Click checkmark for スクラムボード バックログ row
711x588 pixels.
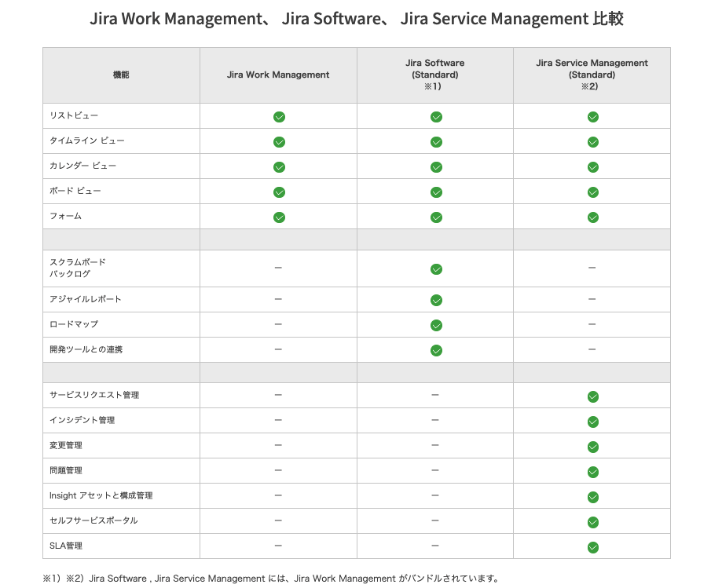point(436,268)
